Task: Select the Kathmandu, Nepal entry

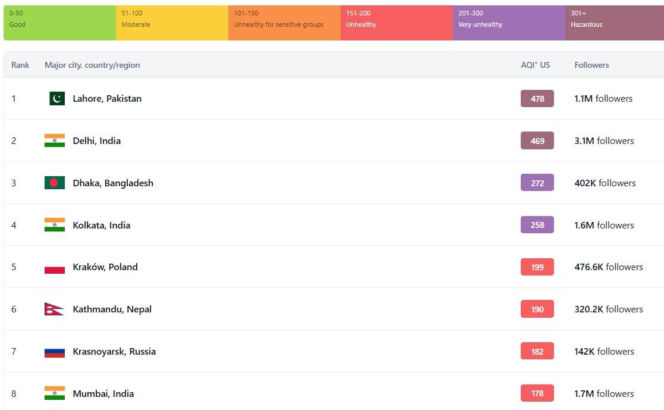Action: pos(112,310)
